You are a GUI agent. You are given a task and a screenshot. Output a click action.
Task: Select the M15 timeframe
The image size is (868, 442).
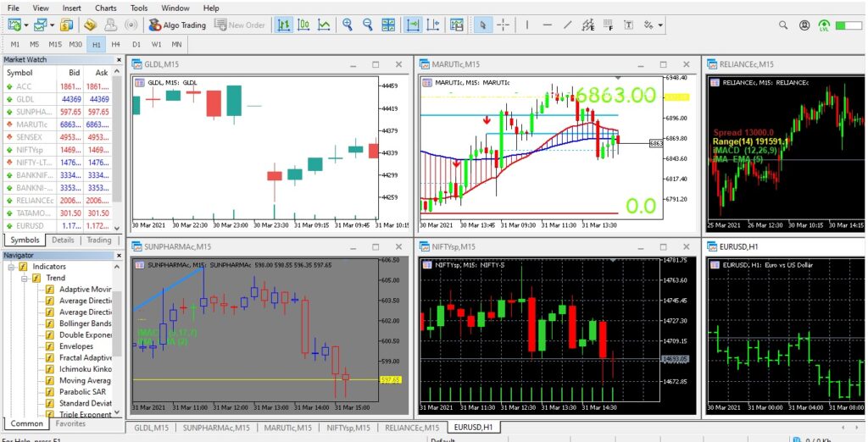[55, 44]
